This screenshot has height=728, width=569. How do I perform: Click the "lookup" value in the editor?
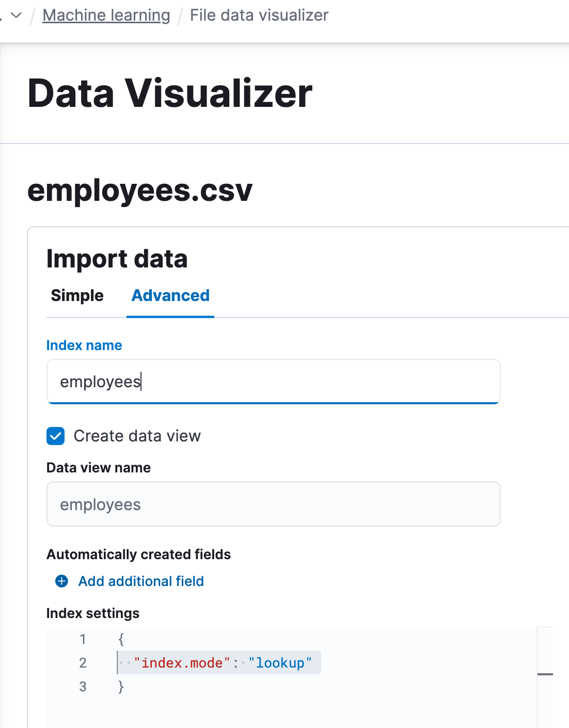click(280, 663)
